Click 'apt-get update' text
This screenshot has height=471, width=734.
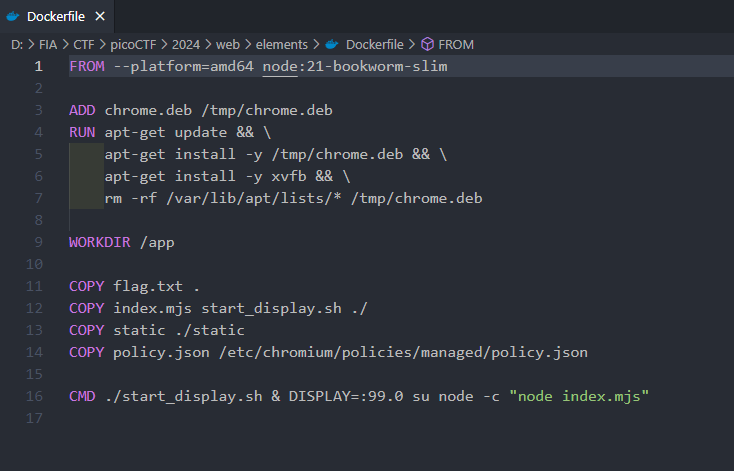point(166,132)
